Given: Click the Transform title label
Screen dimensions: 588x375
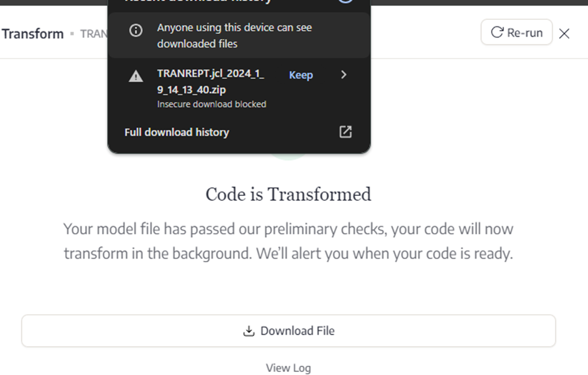Looking at the screenshot, I should click(x=33, y=34).
